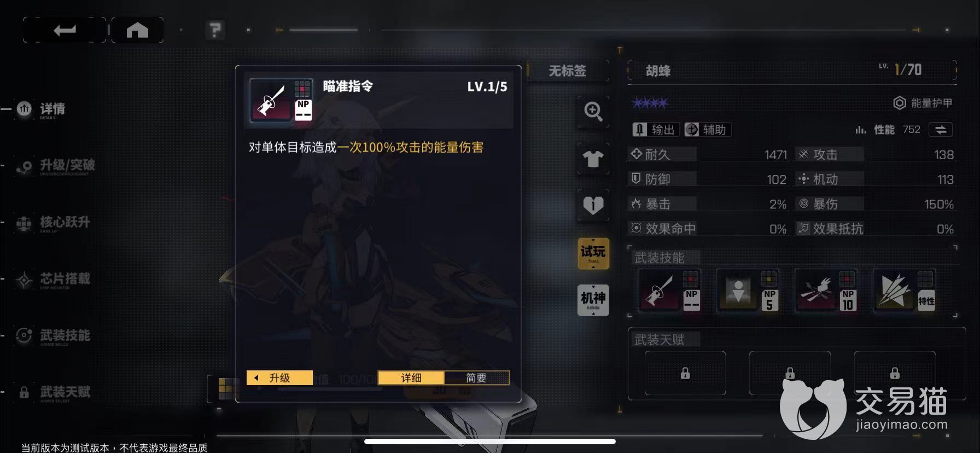Viewport: 980px width, 453px height.
Task: View the 能量护甲 armor type info
Action: 923,103
